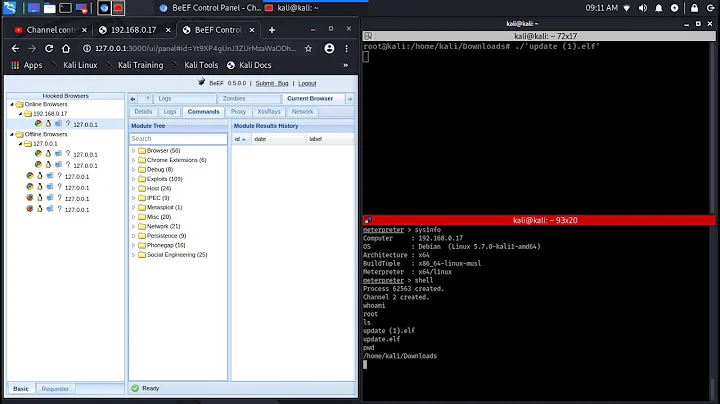Switch to the Requester tab

[x=55, y=389]
